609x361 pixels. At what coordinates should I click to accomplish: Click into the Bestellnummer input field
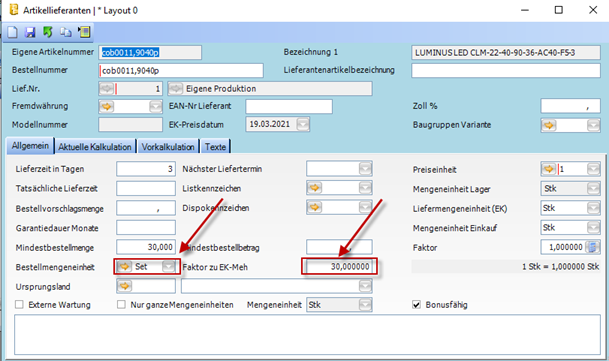point(181,71)
